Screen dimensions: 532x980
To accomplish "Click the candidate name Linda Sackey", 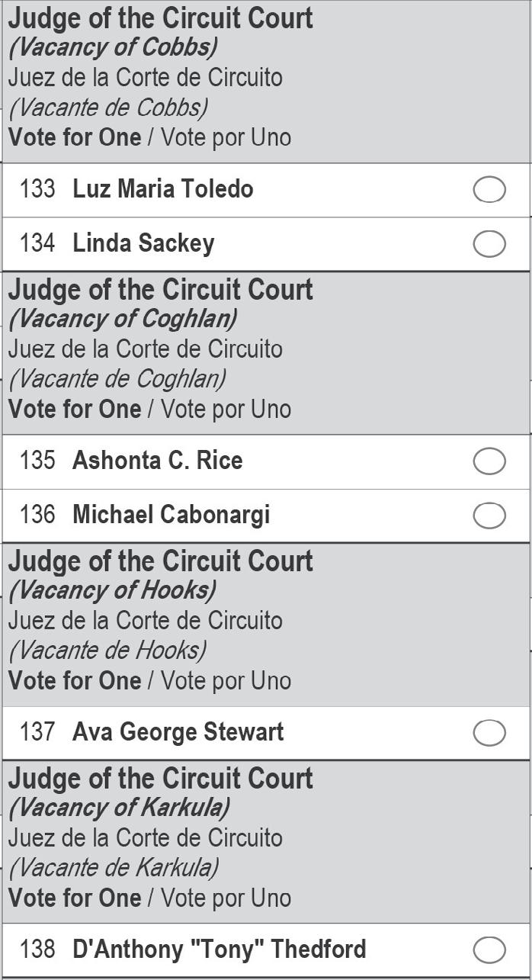I will pos(143,243).
